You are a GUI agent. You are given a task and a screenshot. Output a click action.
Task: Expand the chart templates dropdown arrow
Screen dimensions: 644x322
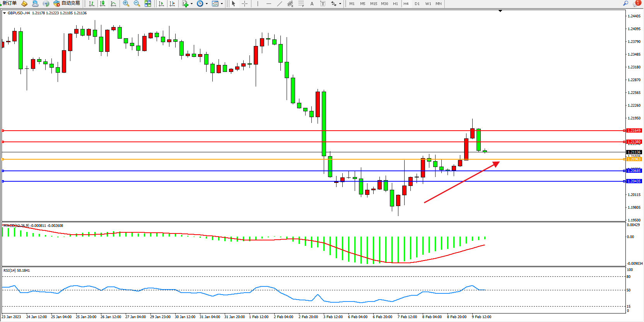(x=222, y=4)
